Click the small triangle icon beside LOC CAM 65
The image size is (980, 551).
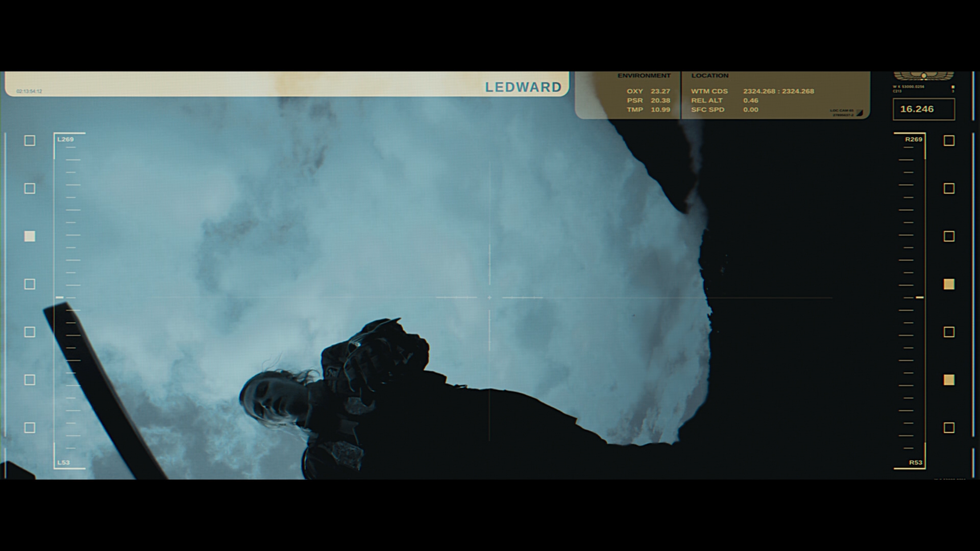coord(860,113)
